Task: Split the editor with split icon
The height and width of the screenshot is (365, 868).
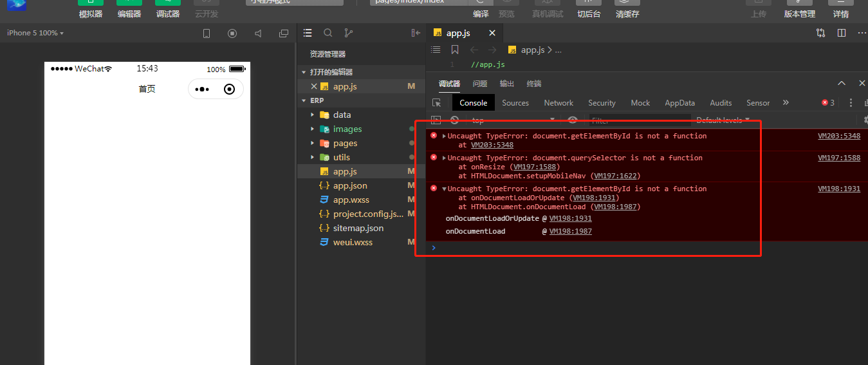Action: 842,33
